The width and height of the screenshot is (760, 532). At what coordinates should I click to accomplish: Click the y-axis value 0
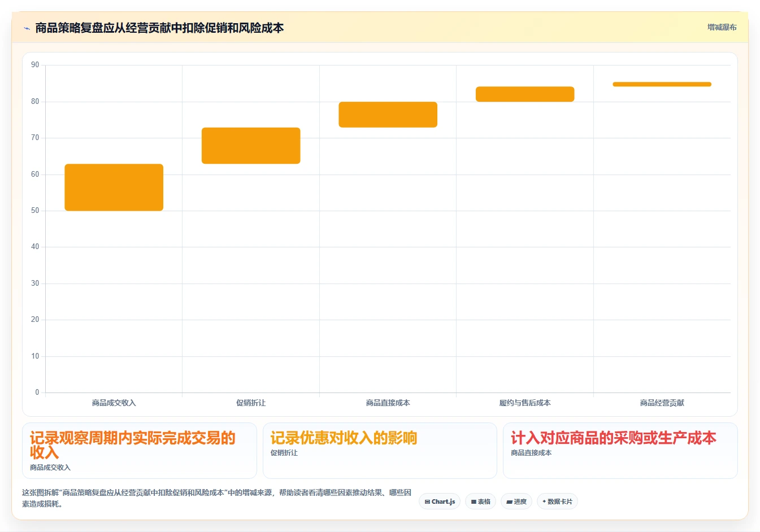(37, 393)
